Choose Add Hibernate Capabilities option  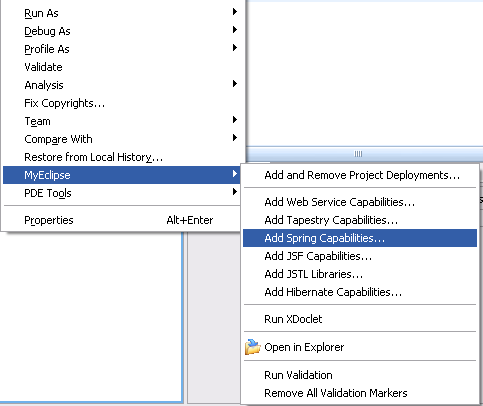[x=360, y=292]
